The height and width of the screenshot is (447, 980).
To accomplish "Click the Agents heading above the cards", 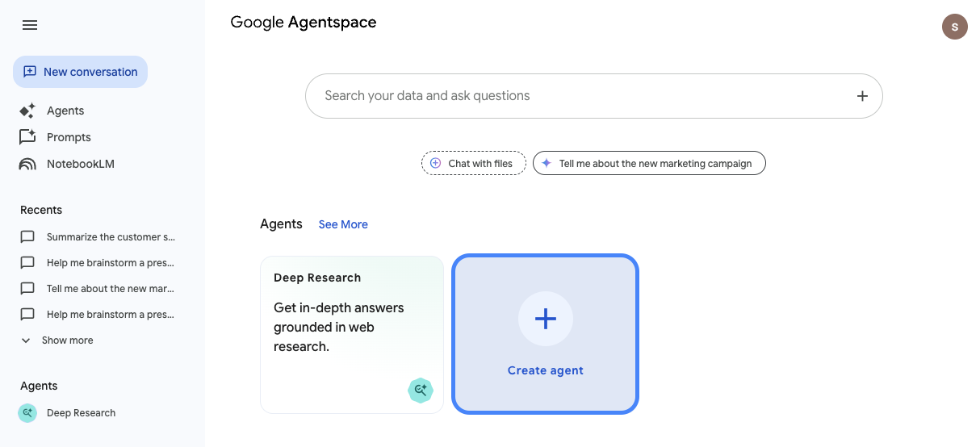I will coord(281,223).
